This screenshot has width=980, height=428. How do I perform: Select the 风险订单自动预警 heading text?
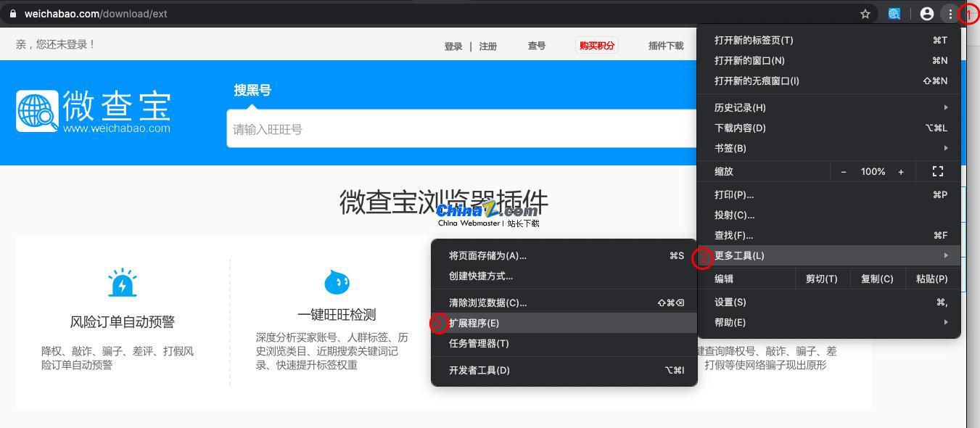123,321
